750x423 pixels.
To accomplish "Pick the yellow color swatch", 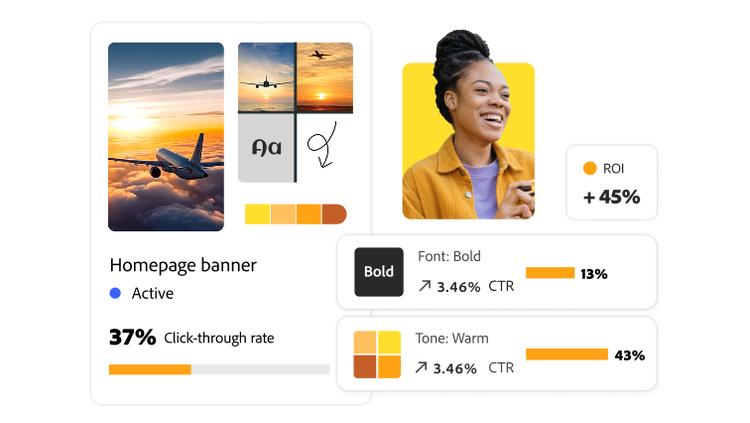I will [257, 214].
